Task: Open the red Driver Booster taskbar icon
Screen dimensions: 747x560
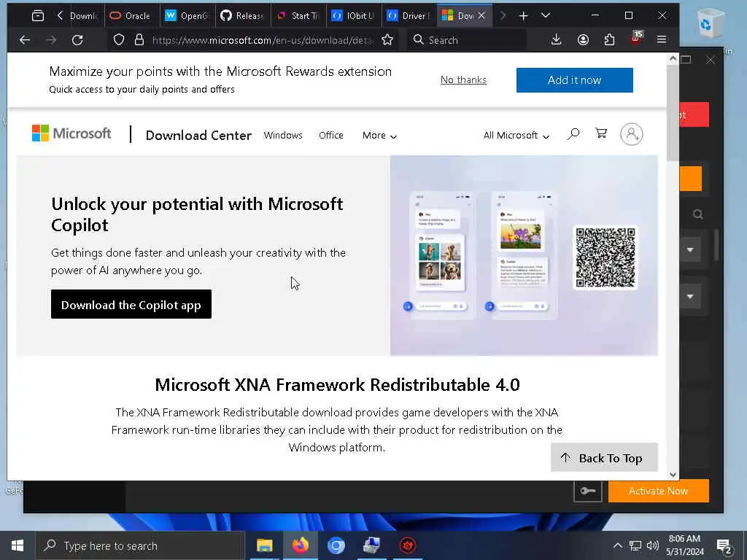Action: 407,545
